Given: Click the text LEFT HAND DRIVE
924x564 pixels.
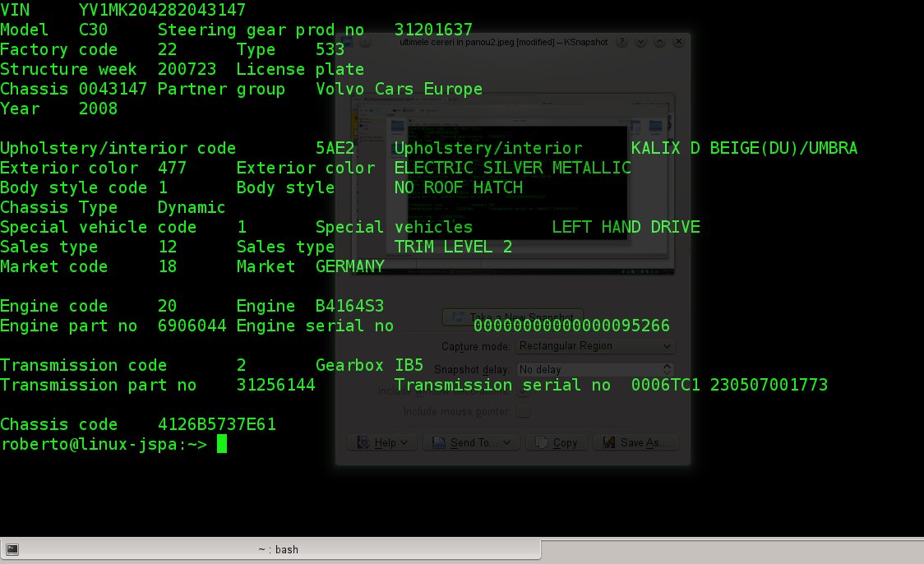Looking at the screenshot, I should pyautogui.click(x=626, y=227).
